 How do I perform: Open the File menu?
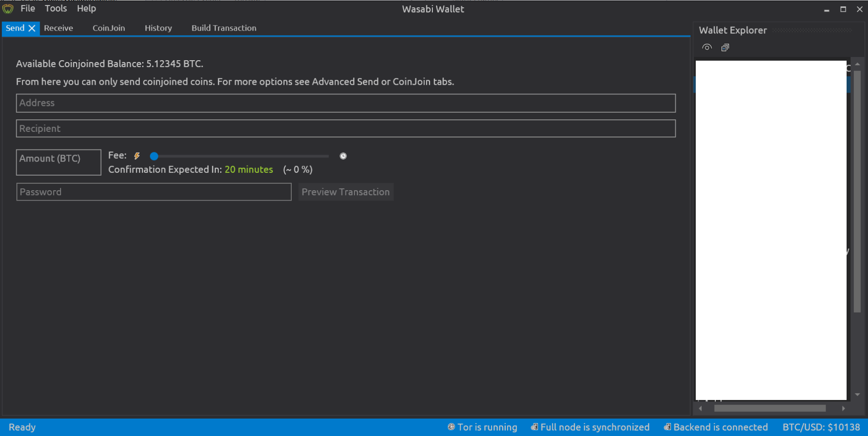[x=28, y=9]
